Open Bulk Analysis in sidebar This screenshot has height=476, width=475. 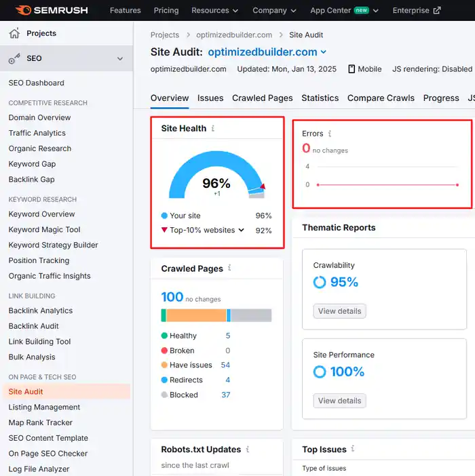pyautogui.click(x=32, y=357)
